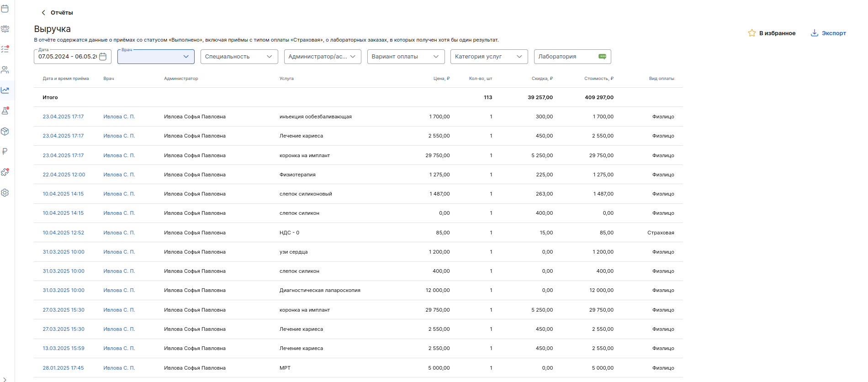This screenshot has width=868, height=382.
Task: Click the Дата и время приёма column header
Action: point(66,79)
